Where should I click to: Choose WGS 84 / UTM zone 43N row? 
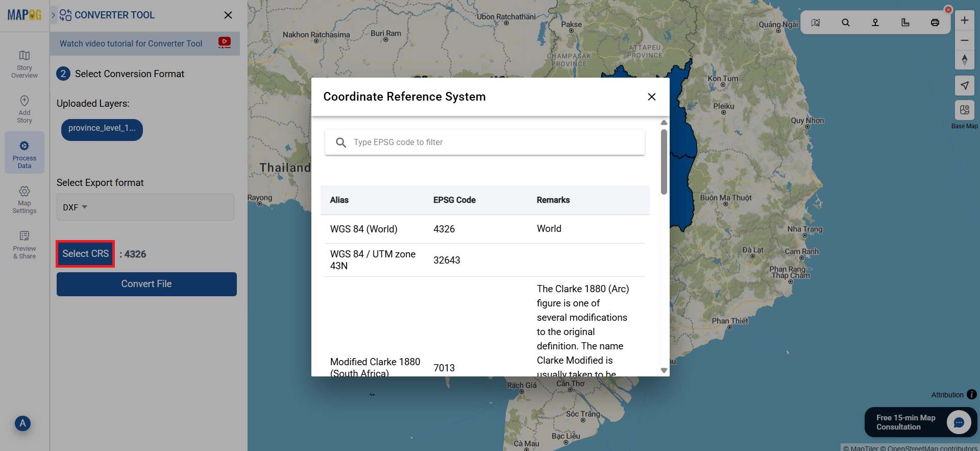click(485, 260)
